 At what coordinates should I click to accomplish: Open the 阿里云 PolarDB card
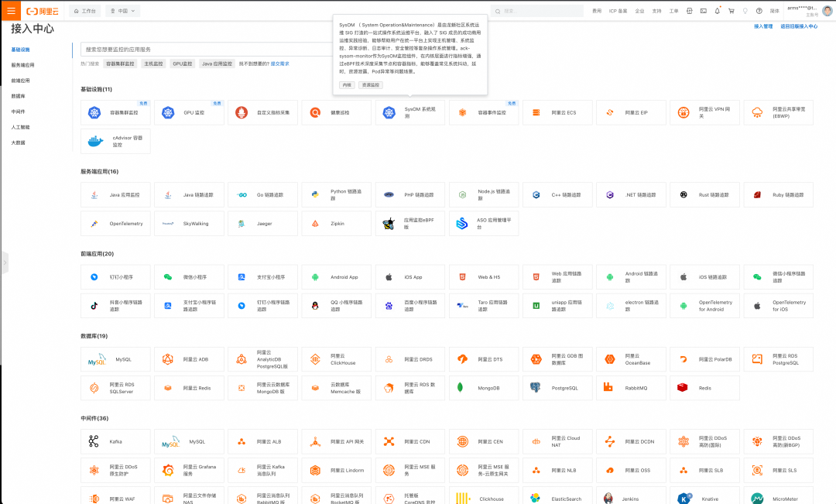[705, 359]
